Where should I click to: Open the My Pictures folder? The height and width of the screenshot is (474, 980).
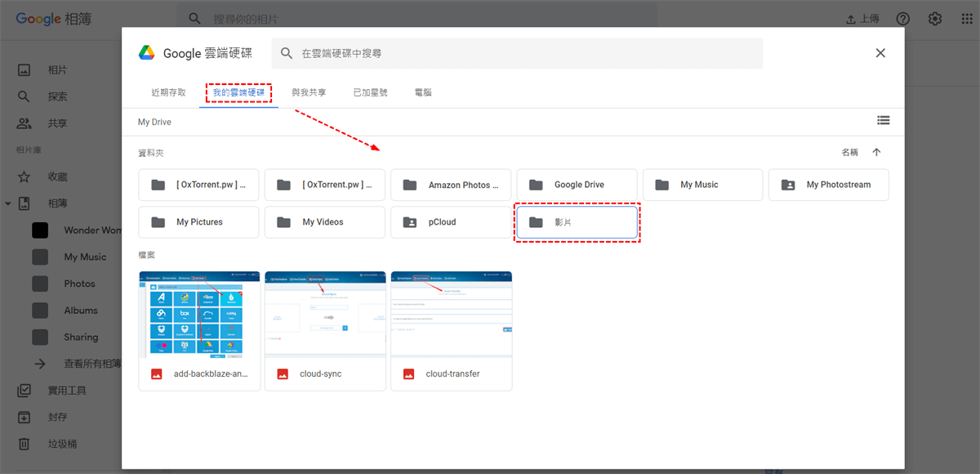198,222
